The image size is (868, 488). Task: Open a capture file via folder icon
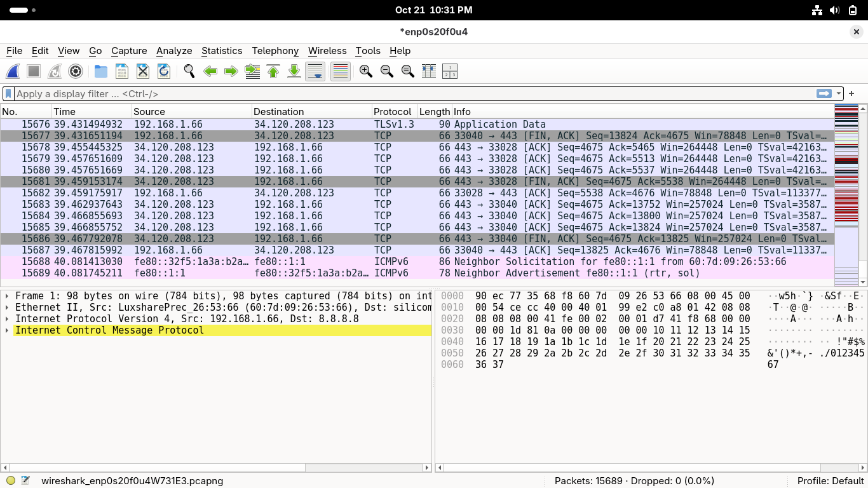(100, 72)
